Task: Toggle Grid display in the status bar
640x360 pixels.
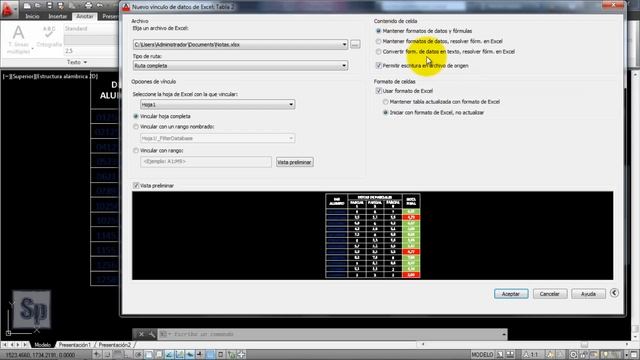Action: (117, 354)
